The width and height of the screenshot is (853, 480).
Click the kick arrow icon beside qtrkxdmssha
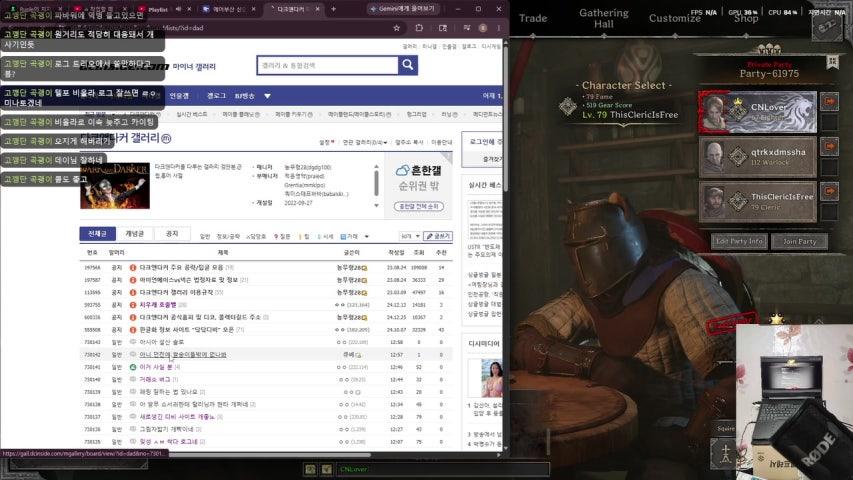830,146
